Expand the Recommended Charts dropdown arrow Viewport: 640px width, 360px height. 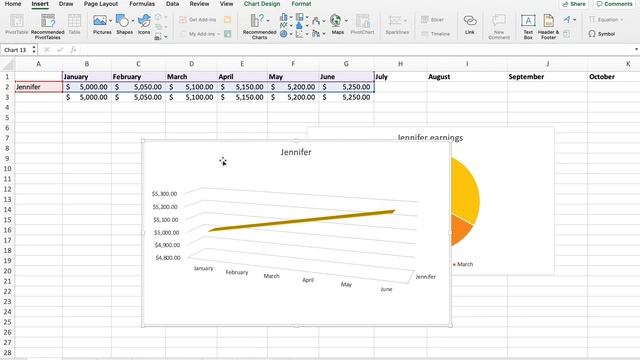(268, 20)
